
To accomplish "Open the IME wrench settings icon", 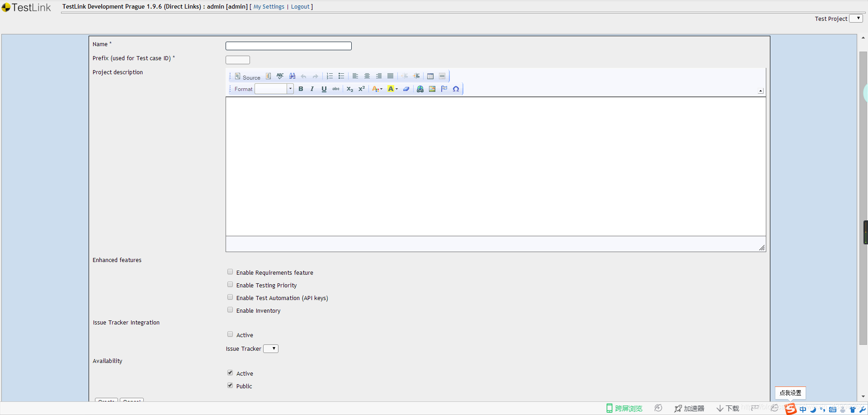I will pos(863,410).
